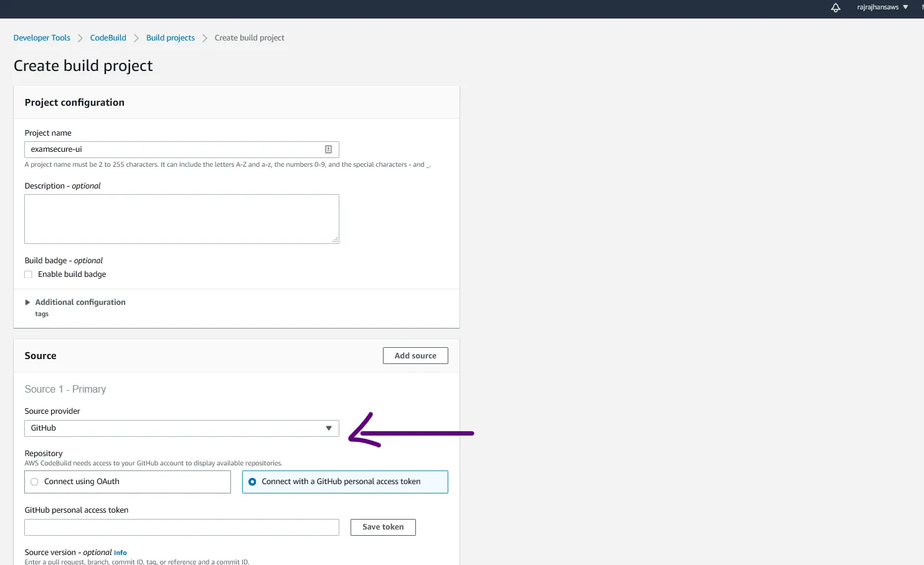Click the GitHub personal access token field

click(x=181, y=527)
